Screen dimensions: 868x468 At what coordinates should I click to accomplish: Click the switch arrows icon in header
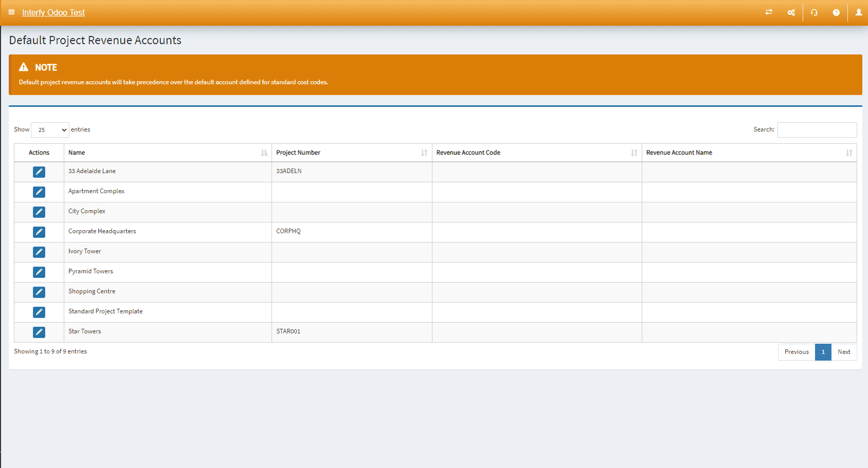pyautogui.click(x=769, y=12)
